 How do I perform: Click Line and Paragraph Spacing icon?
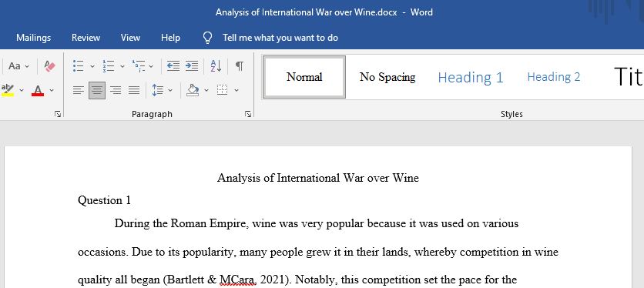click(158, 90)
